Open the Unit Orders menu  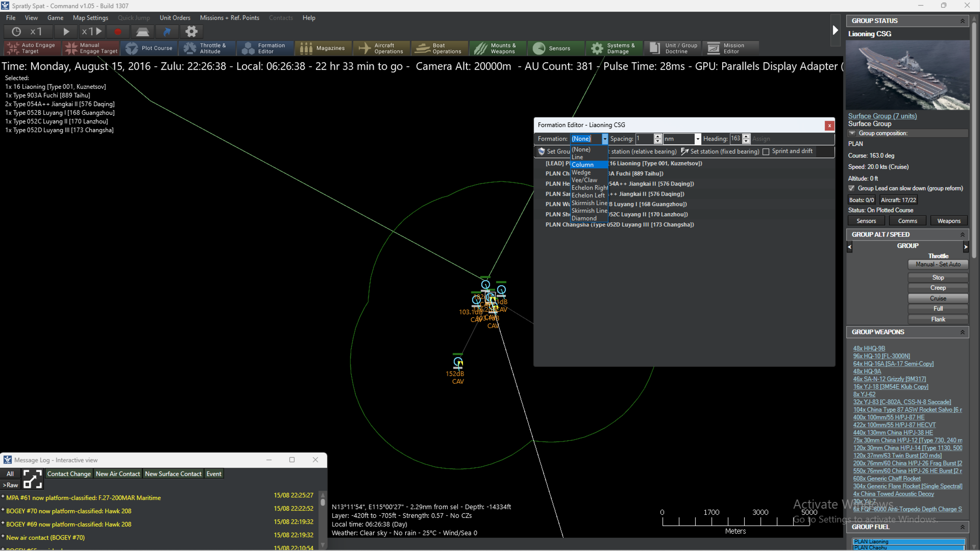click(x=175, y=17)
